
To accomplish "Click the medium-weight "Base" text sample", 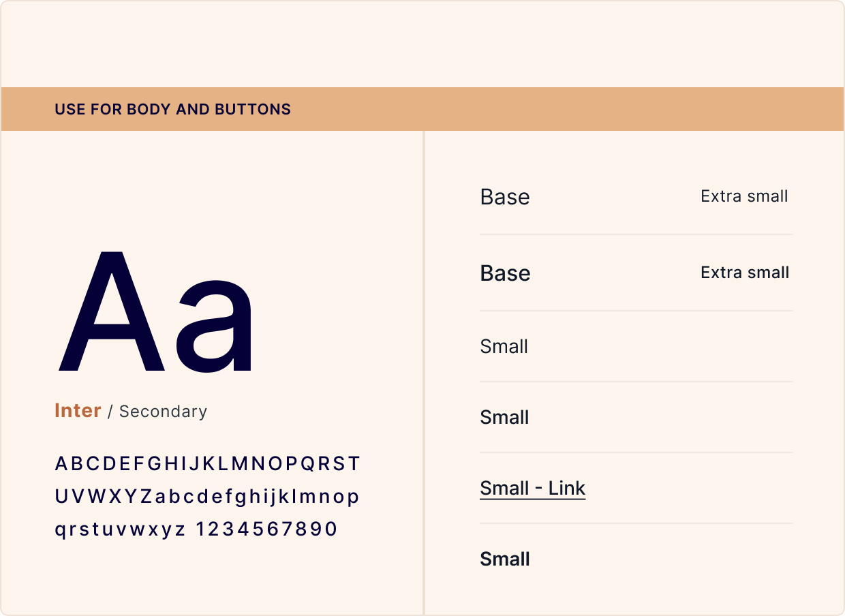I will (505, 273).
